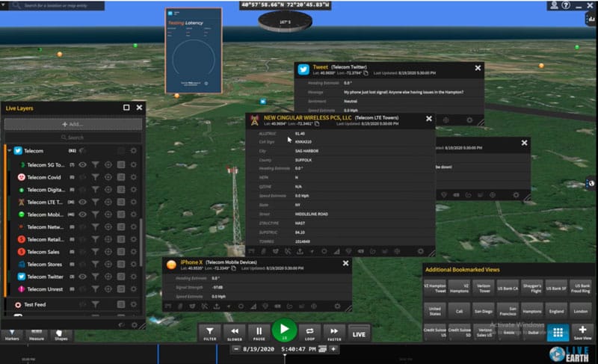Open the England bookmarked view
The height and width of the screenshot is (364, 598).
pos(556,311)
